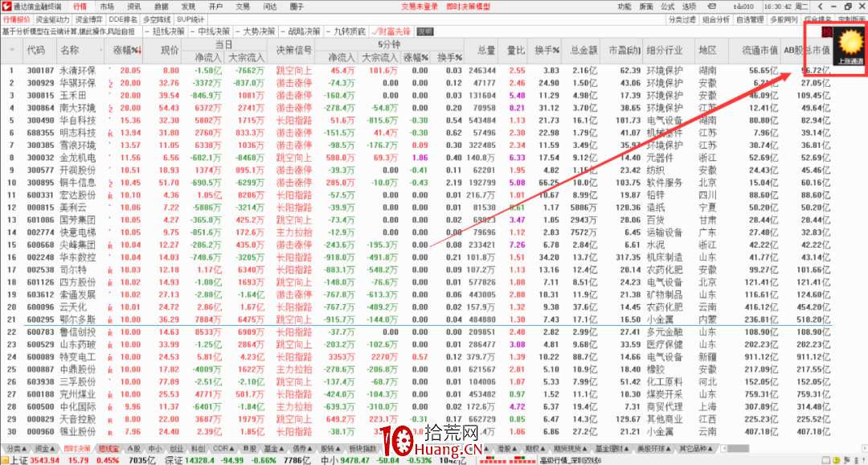Expand the 债券 bottom tab menu
Viewport: 868px width, 465px height.
click(302, 448)
